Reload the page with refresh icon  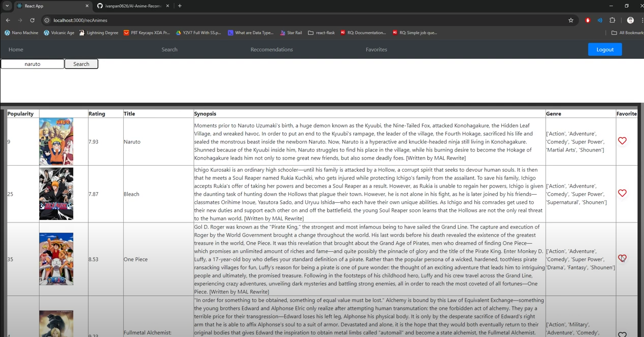click(32, 20)
